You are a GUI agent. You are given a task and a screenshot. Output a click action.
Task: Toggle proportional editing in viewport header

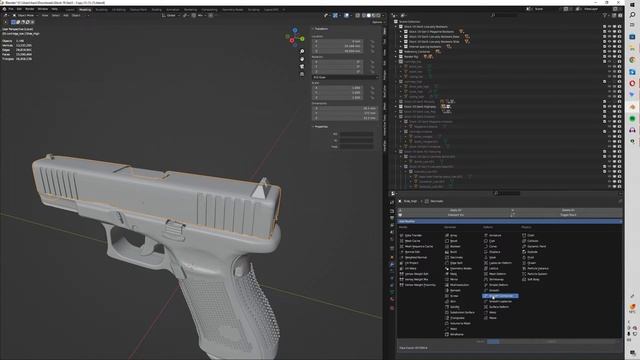pyautogui.click(x=211, y=16)
